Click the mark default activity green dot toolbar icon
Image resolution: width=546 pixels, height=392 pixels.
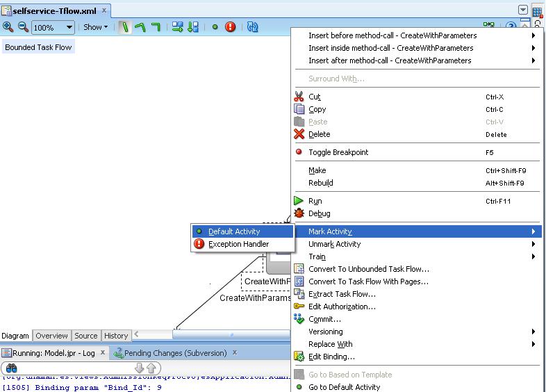[x=215, y=28]
